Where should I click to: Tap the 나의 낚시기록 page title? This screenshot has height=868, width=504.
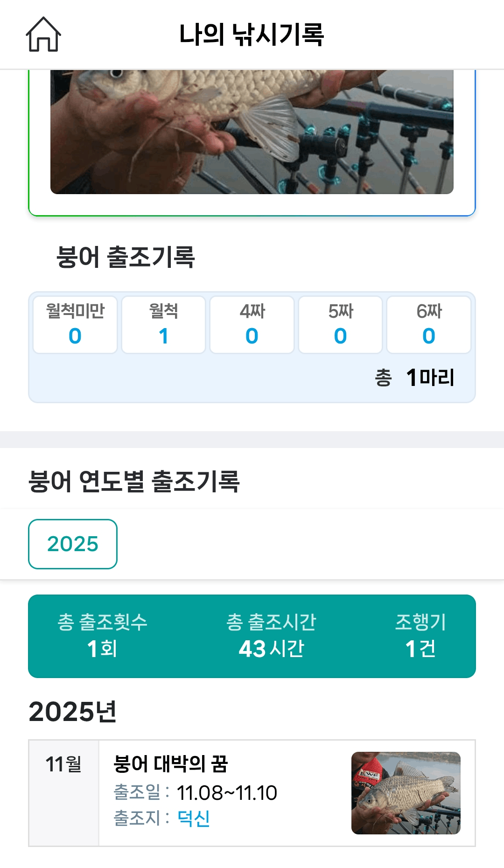click(252, 35)
